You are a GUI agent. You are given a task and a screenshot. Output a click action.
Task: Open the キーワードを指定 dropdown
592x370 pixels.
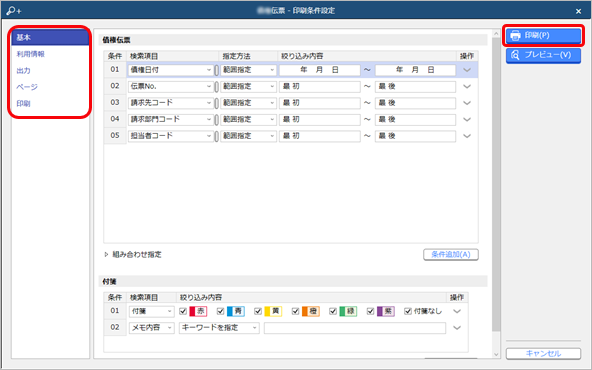(219, 328)
